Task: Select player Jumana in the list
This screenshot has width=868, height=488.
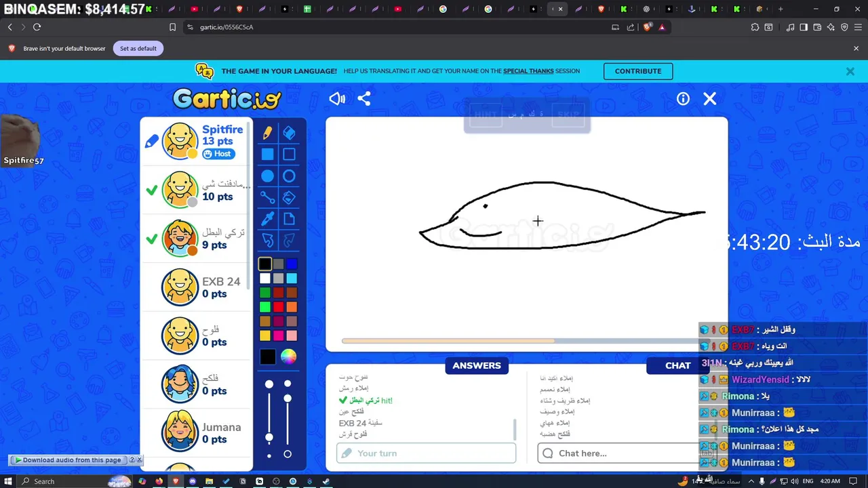Action: pyautogui.click(x=197, y=433)
